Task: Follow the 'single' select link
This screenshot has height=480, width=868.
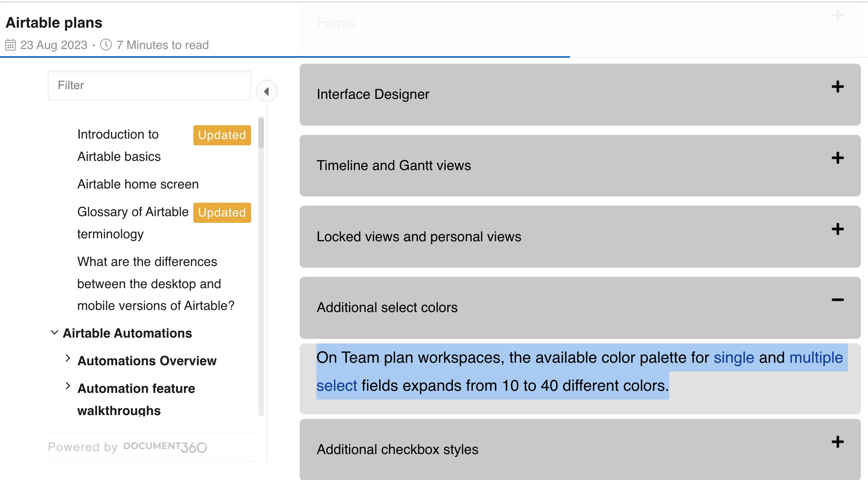Action: tap(734, 358)
